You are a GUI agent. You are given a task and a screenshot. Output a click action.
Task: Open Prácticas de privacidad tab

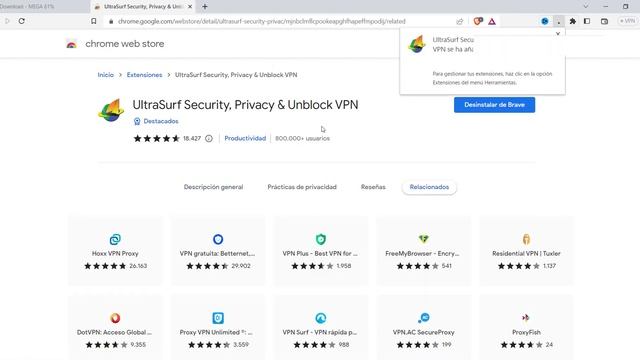pos(302,187)
